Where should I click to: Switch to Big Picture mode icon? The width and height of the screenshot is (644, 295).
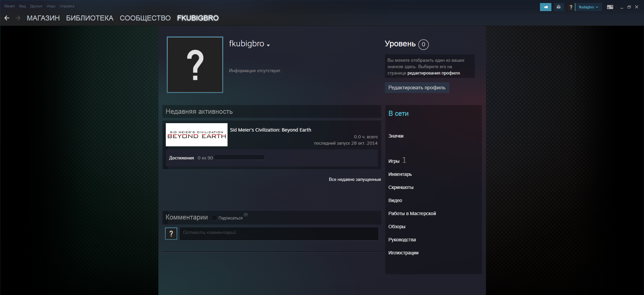(x=610, y=7)
